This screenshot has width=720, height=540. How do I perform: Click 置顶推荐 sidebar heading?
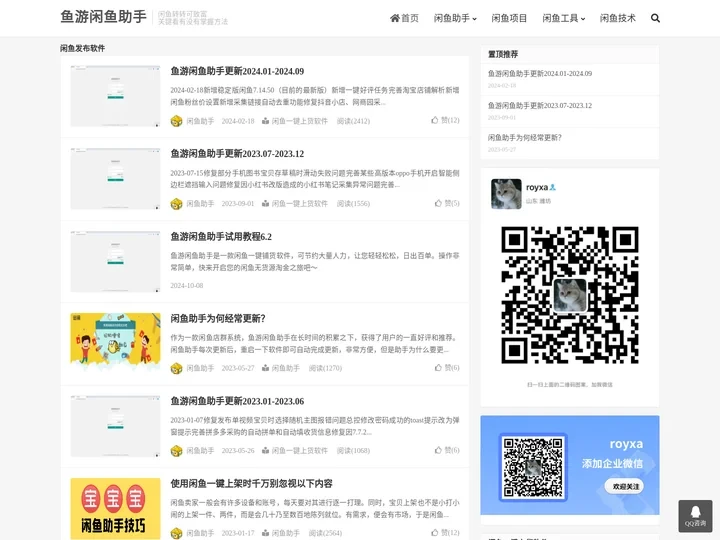click(503, 54)
